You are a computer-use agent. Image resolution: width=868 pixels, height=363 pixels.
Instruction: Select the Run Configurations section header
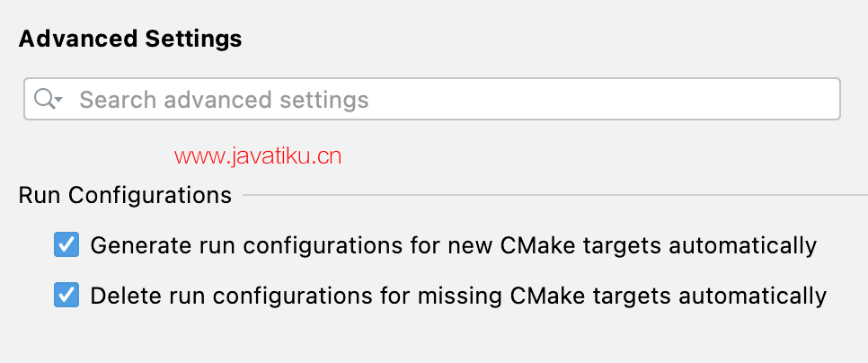pyautogui.click(x=125, y=195)
